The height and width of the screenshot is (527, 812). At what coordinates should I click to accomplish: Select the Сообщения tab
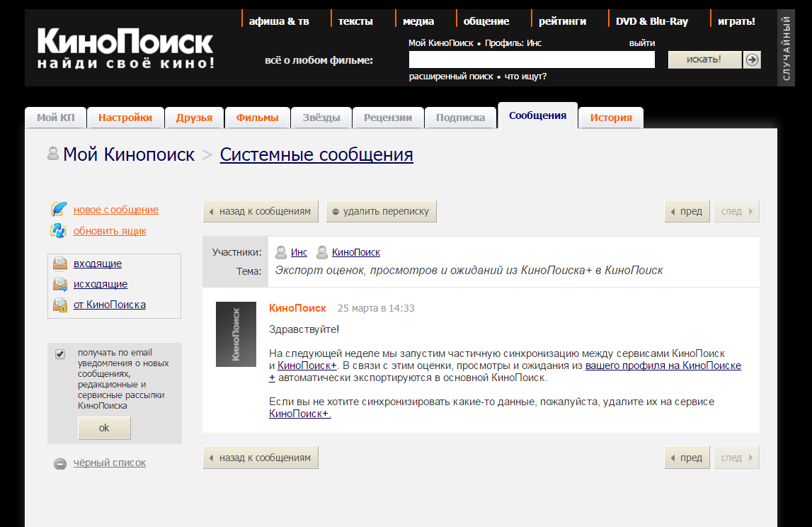[x=537, y=115]
